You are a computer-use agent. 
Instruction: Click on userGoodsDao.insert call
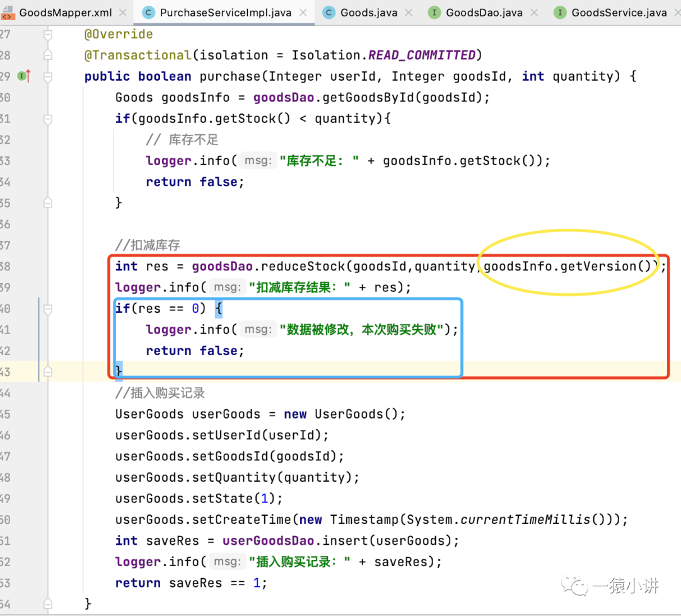(340, 541)
